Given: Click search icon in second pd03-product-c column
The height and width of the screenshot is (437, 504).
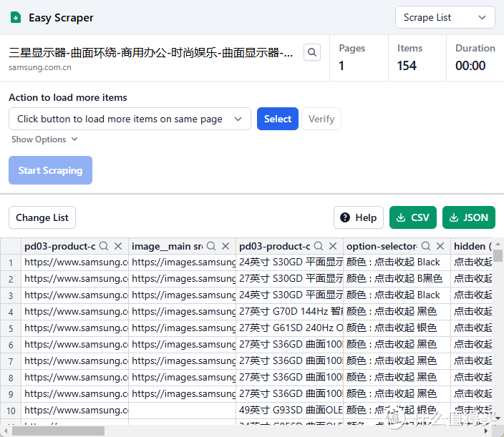Looking at the screenshot, I should point(319,246).
